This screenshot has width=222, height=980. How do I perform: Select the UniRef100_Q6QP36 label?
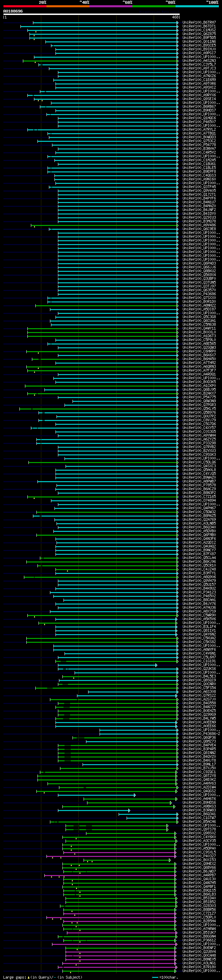(x=199, y=737)
